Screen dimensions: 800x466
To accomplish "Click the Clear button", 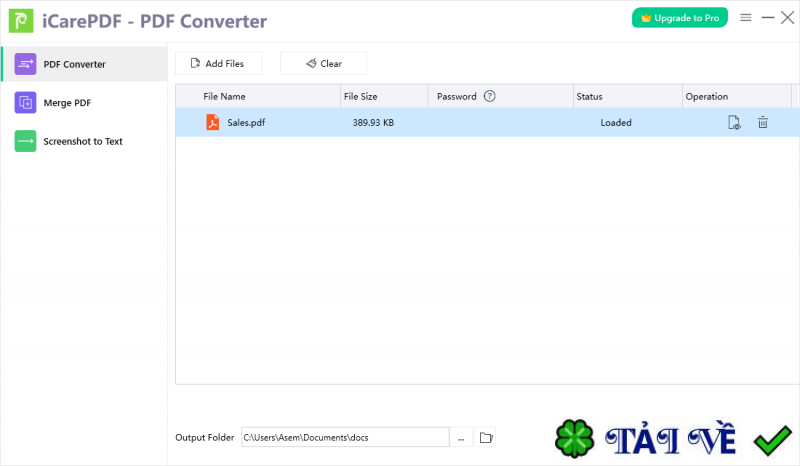I will 323,63.
